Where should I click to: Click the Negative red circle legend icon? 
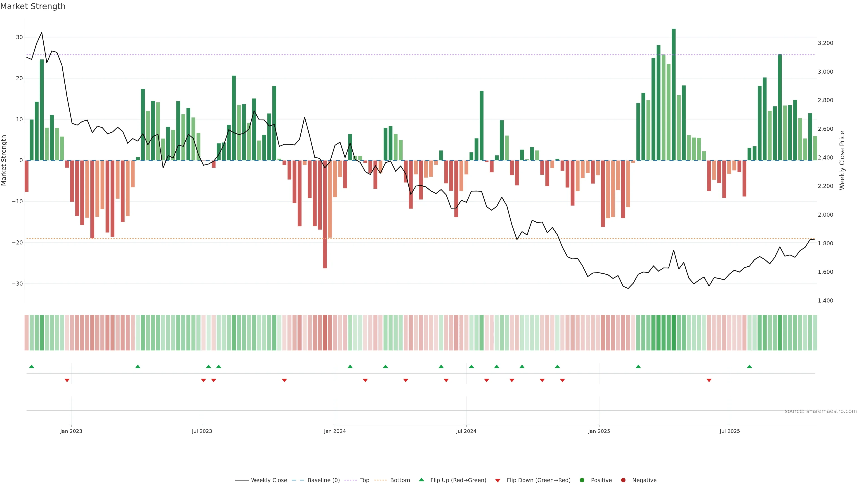[x=623, y=480]
